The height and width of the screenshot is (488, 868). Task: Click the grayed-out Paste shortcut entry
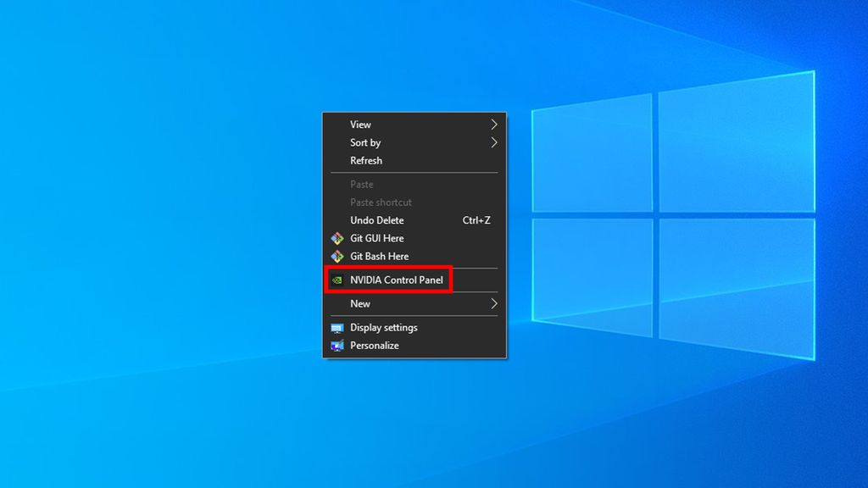(381, 202)
